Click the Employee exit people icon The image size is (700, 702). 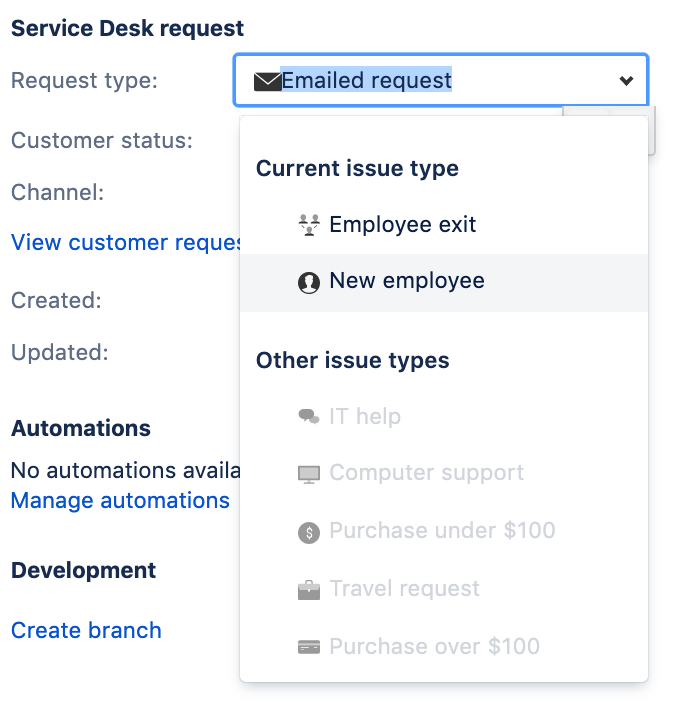(x=309, y=225)
